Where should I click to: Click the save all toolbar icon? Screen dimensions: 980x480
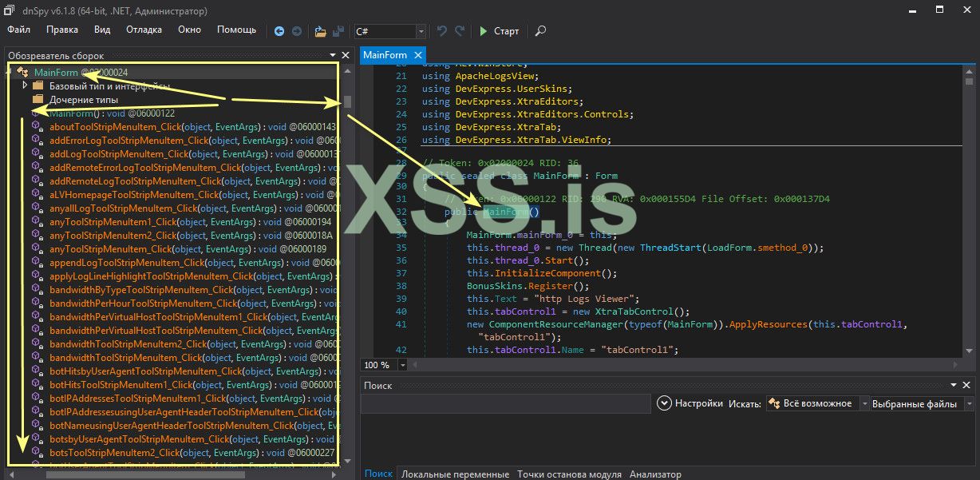click(338, 31)
